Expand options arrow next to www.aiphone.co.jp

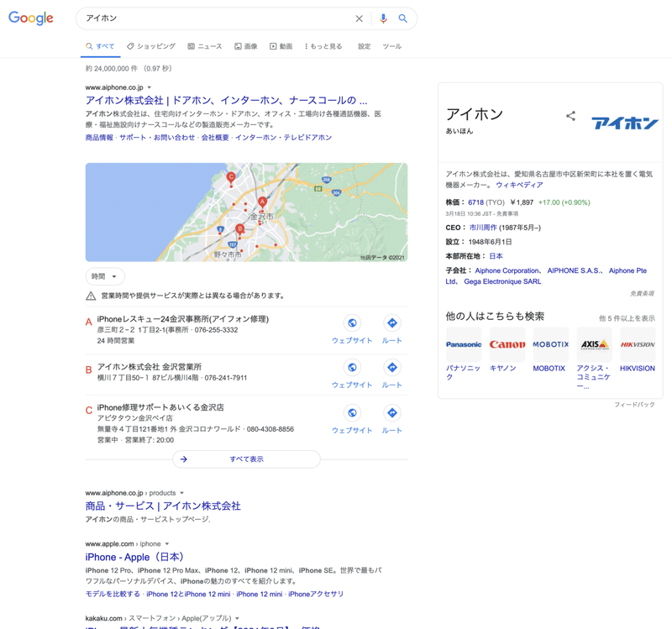point(150,87)
